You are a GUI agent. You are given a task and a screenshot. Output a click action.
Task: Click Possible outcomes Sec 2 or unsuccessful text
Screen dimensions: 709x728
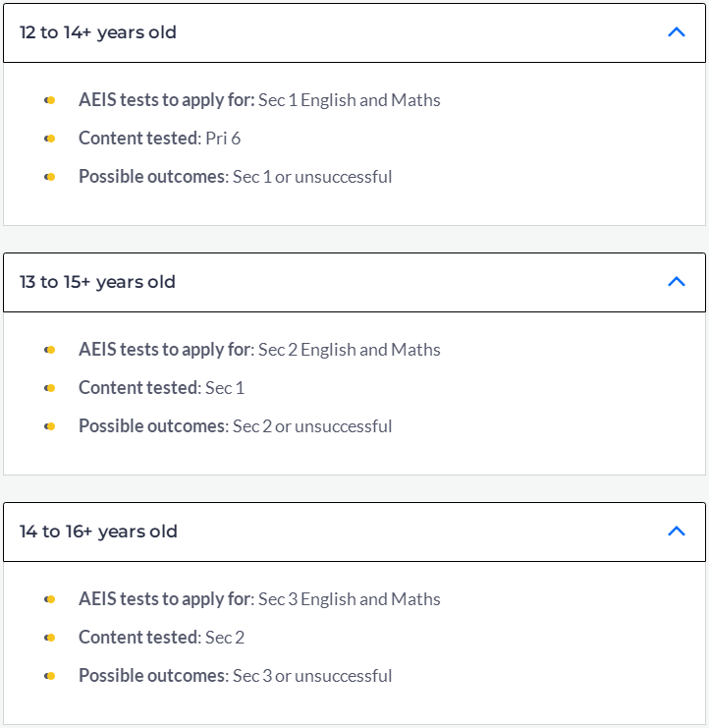(236, 426)
